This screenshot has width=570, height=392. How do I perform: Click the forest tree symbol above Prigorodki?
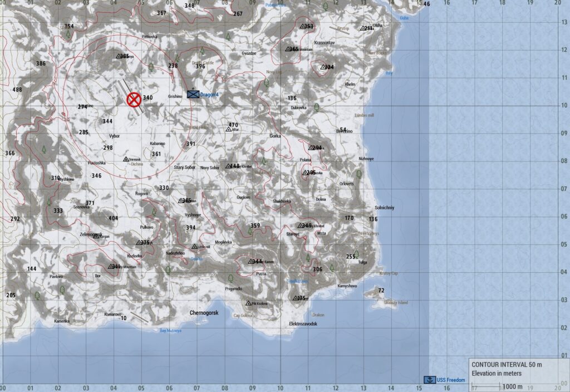click(230, 278)
